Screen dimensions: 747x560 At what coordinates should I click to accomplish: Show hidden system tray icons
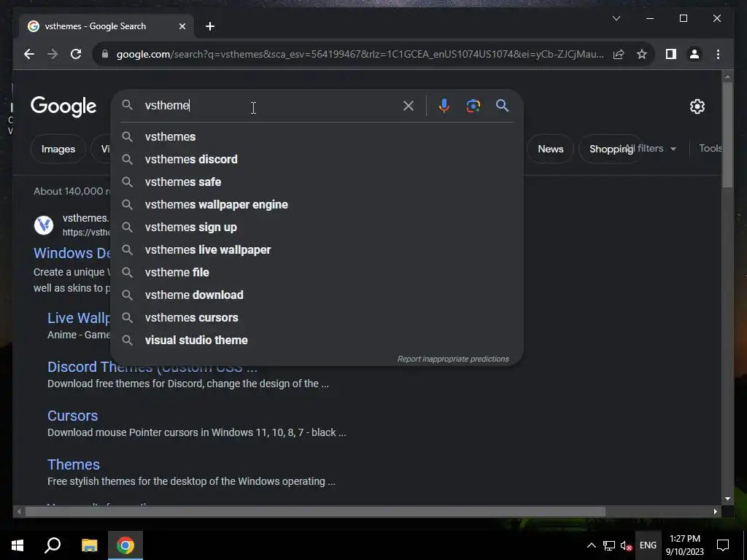(591, 545)
